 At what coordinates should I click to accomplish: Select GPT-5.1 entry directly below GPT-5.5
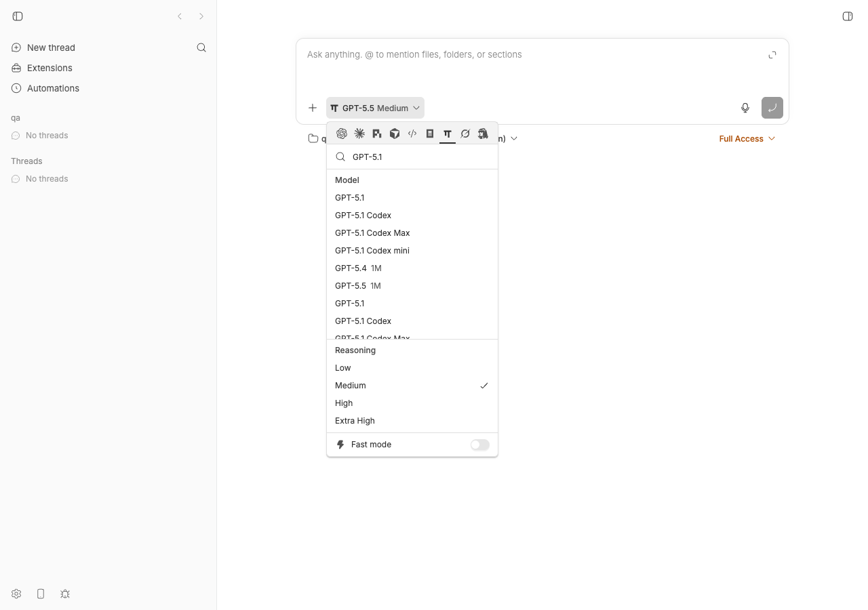412,303
